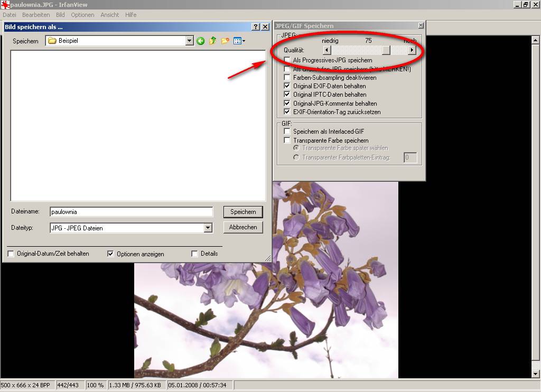
Task: Click the green Back navigation icon
Action: pyautogui.click(x=201, y=41)
